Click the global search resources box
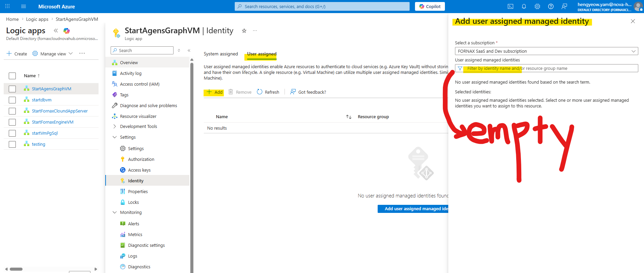The height and width of the screenshot is (273, 644). 322,6
